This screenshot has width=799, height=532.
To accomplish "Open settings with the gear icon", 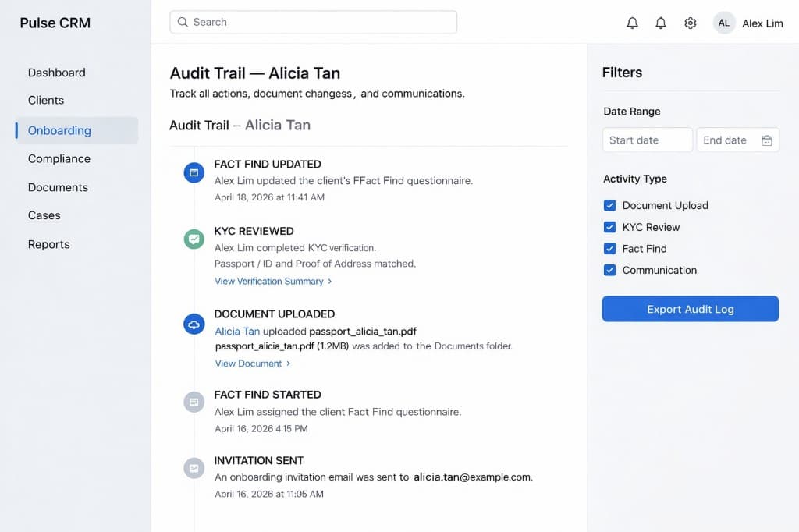I will click(x=690, y=23).
